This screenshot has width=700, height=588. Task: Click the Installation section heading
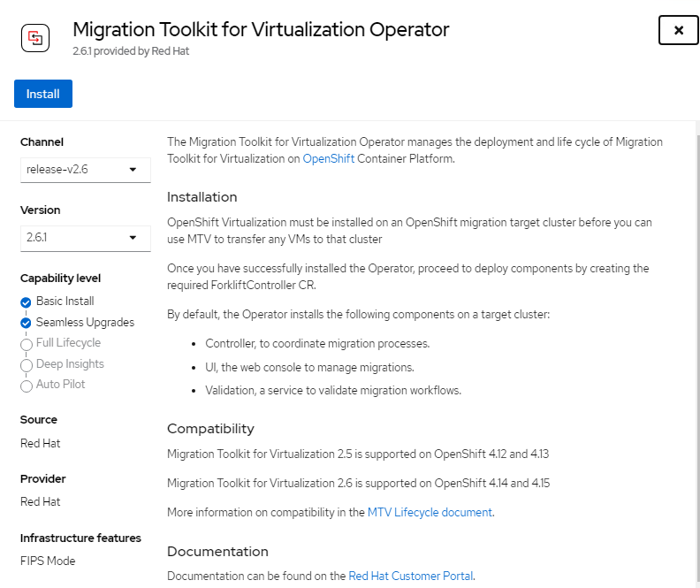click(x=202, y=197)
